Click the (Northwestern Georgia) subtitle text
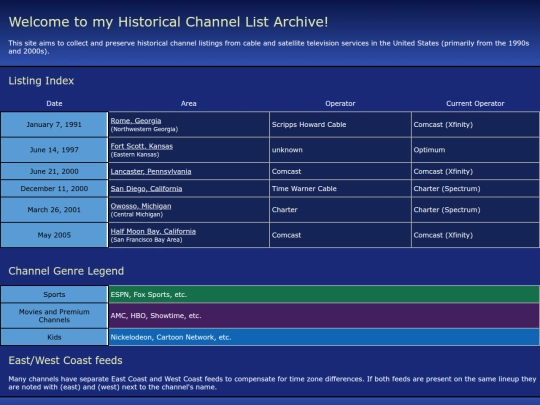This screenshot has width=540, height=405. [x=144, y=129]
